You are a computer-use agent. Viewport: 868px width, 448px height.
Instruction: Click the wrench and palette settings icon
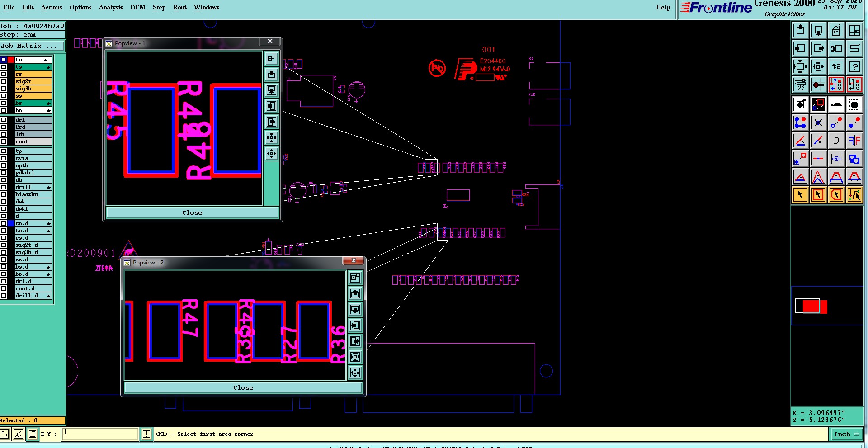tap(800, 85)
